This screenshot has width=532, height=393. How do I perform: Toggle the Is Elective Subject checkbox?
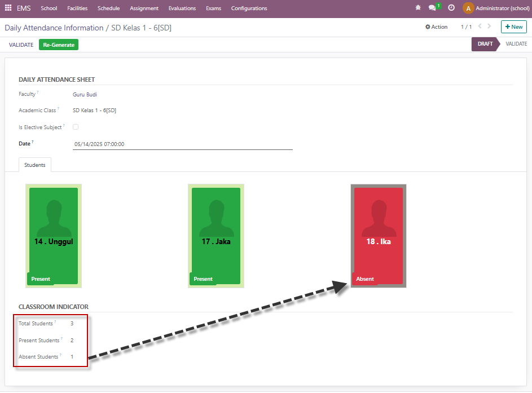[x=76, y=127]
